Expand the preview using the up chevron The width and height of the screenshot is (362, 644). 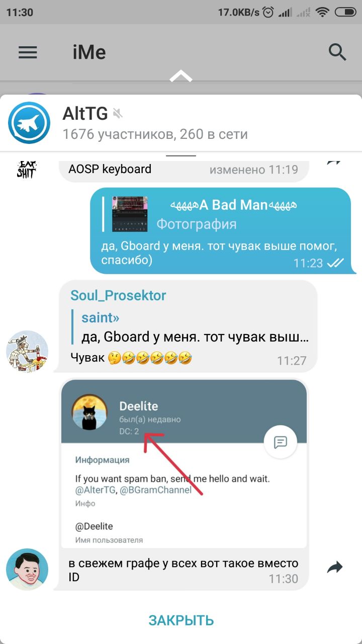[x=181, y=76]
